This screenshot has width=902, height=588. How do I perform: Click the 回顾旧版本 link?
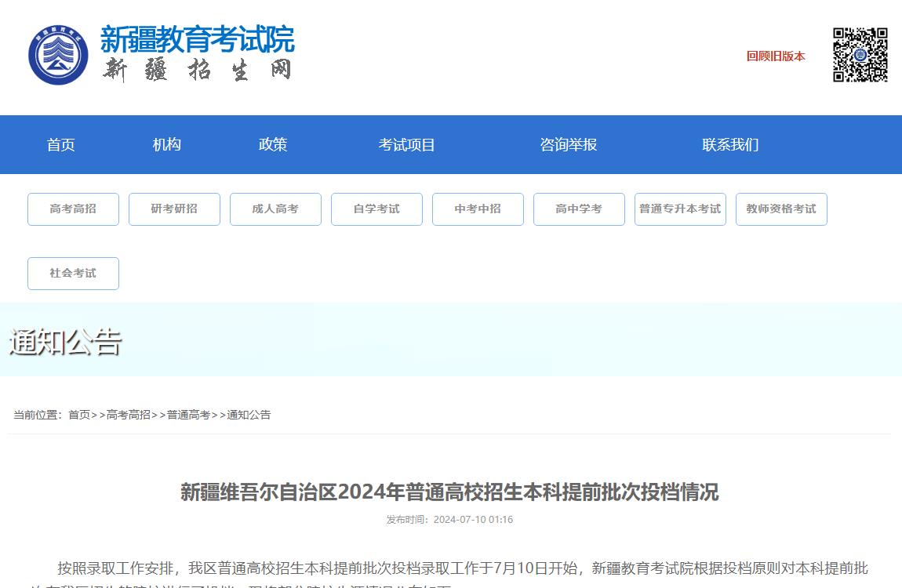click(x=774, y=56)
